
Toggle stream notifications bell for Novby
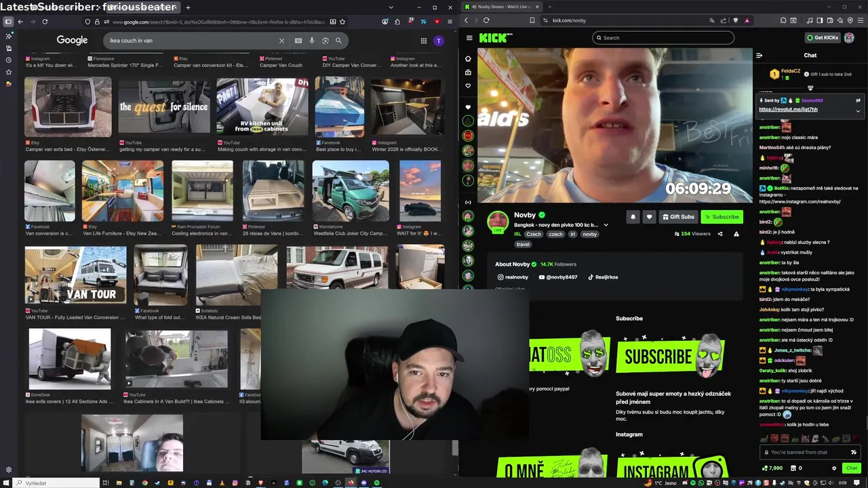[633, 217]
